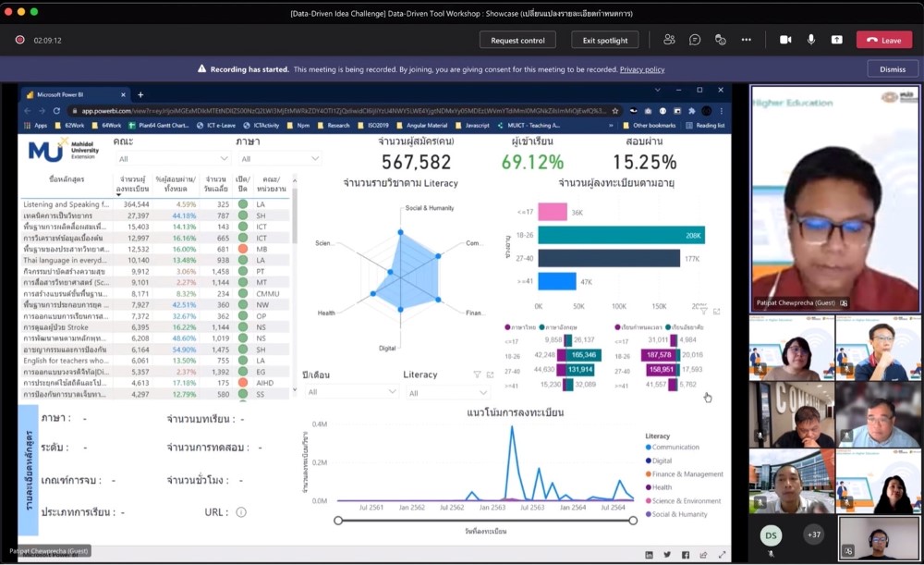Open the Privacy policy link
Screen dimensions: 924x565
coord(642,69)
